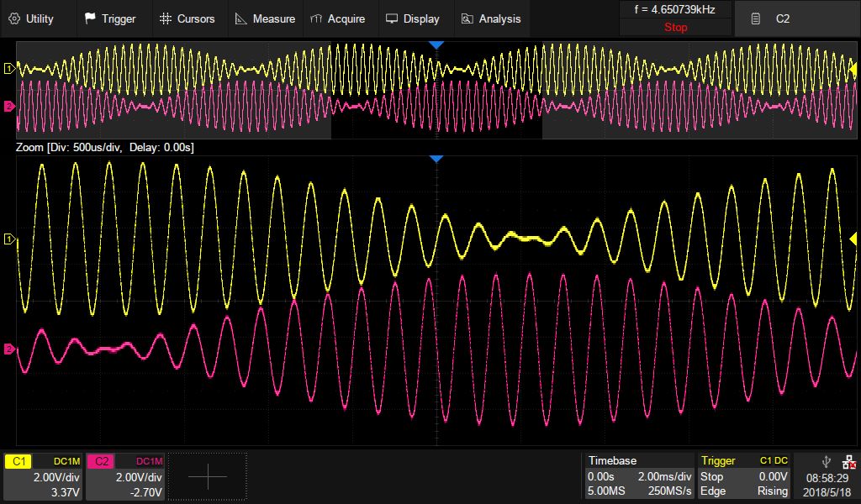Click the Display monitor icon
Viewport: 861px width, 504px height.
point(392,18)
